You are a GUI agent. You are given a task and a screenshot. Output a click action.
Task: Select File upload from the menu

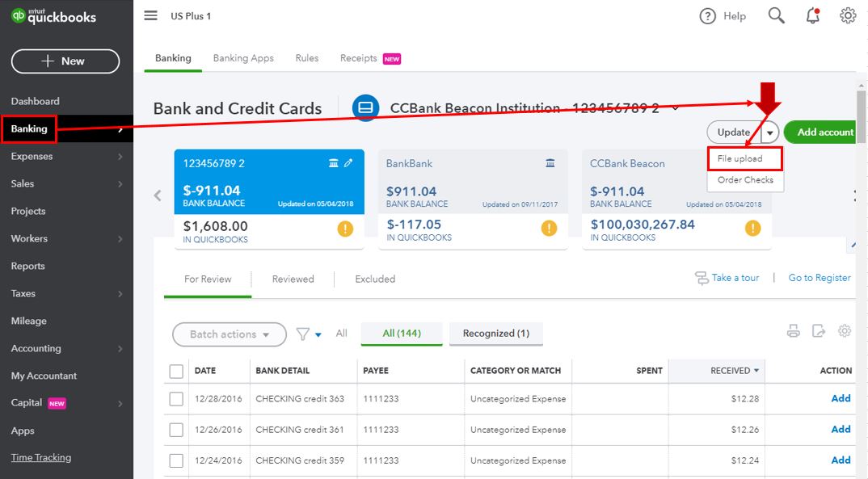click(745, 159)
